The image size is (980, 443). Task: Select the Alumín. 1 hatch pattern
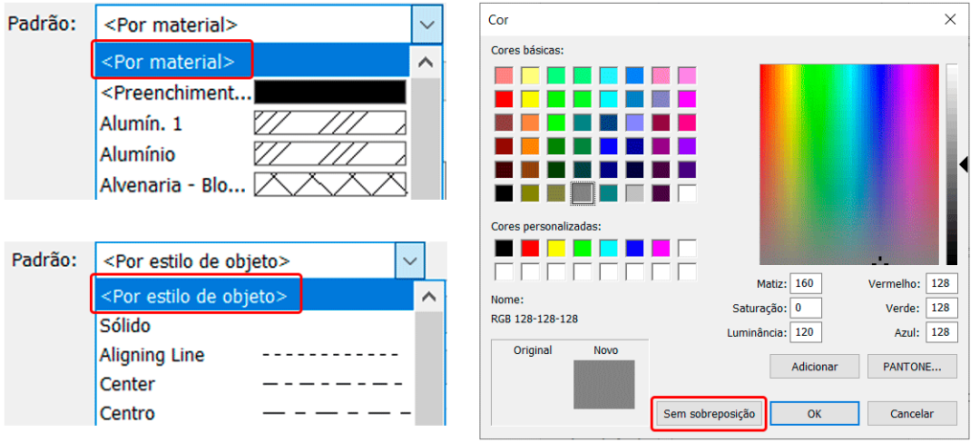click(x=253, y=123)
